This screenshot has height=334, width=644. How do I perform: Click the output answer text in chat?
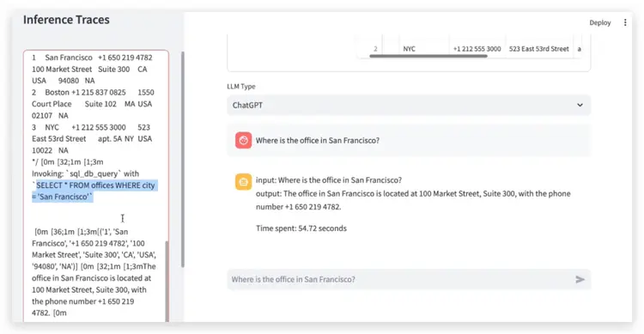pos(413,200)
